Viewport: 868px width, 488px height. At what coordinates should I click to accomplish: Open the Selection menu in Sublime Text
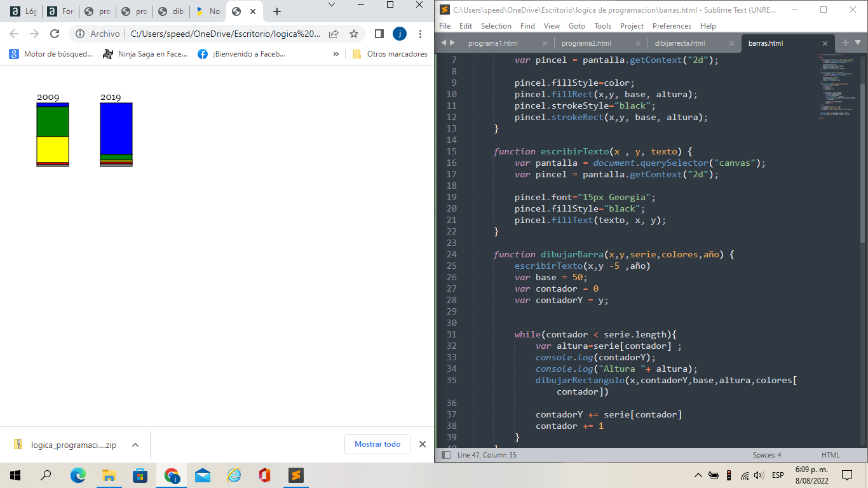496,26
